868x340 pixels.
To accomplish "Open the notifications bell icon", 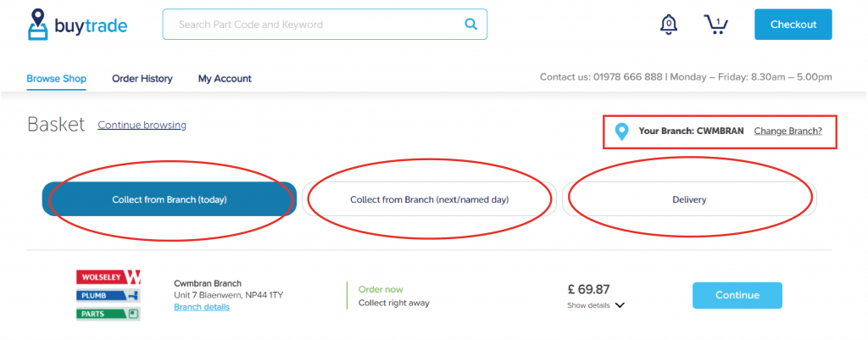I will (669, 25).
